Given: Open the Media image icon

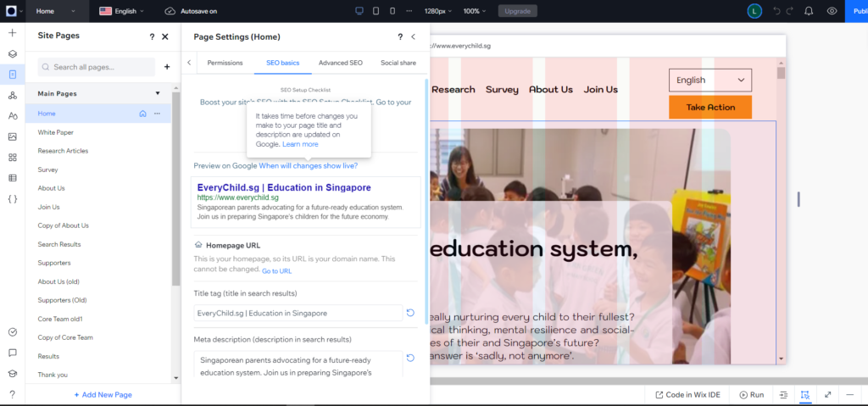Looking at the screenshot, I should (x=12, y=136).
